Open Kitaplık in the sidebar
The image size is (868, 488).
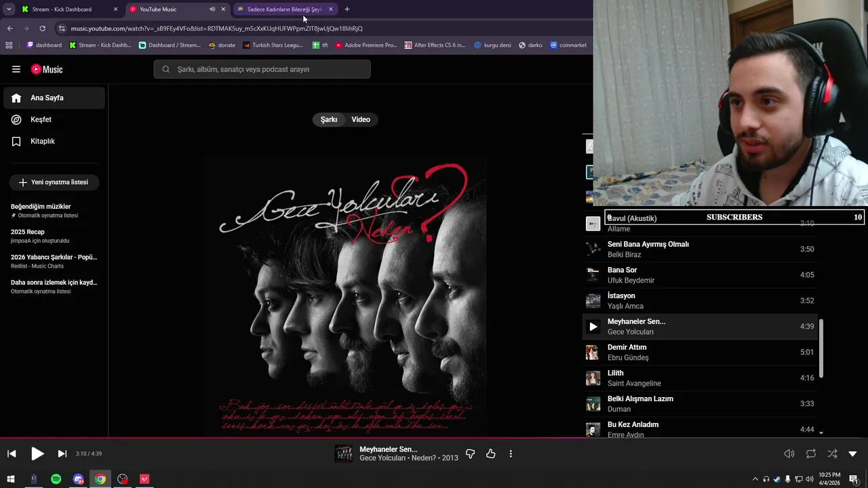pos(54,141)
